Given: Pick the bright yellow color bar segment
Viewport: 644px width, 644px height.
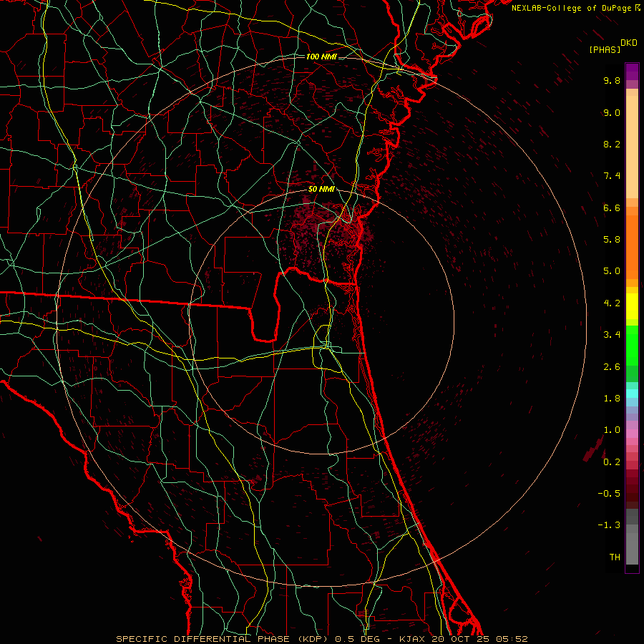Looking at the screenshot, I should click(x=632, y=306).
